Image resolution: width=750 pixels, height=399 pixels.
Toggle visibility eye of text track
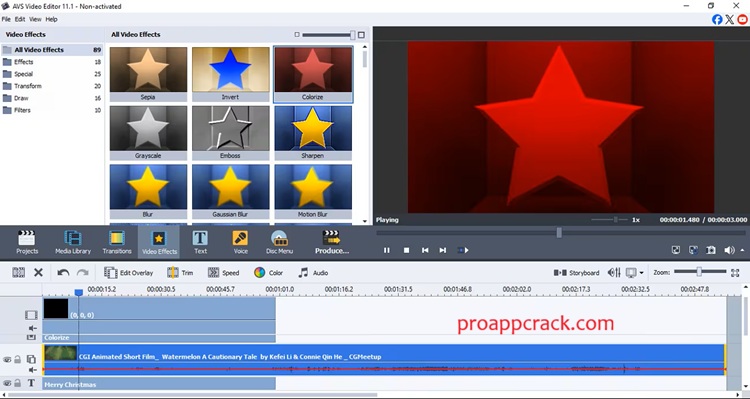(x=7, y=383)
